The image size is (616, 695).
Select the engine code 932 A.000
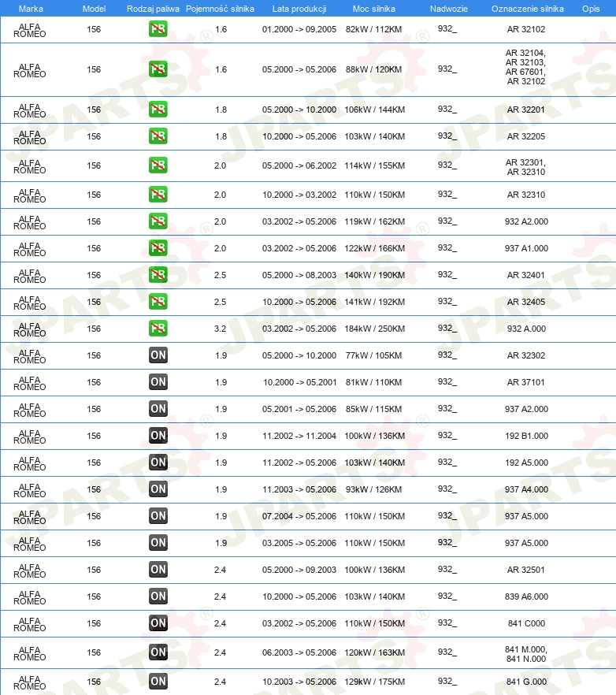(526, 329)
